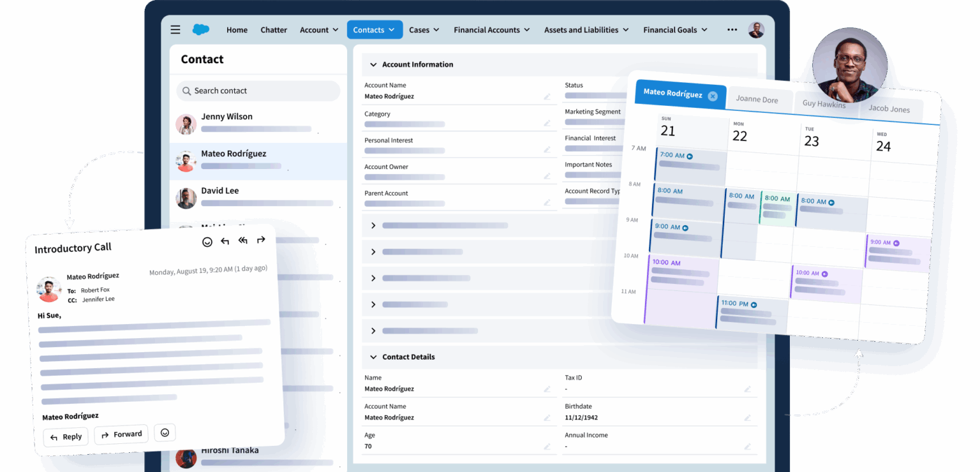Remove Mateo Rodríguez from the calendar with the X
Screen dimensions: 980x472
pyautogui.click(x=713, y=95)
